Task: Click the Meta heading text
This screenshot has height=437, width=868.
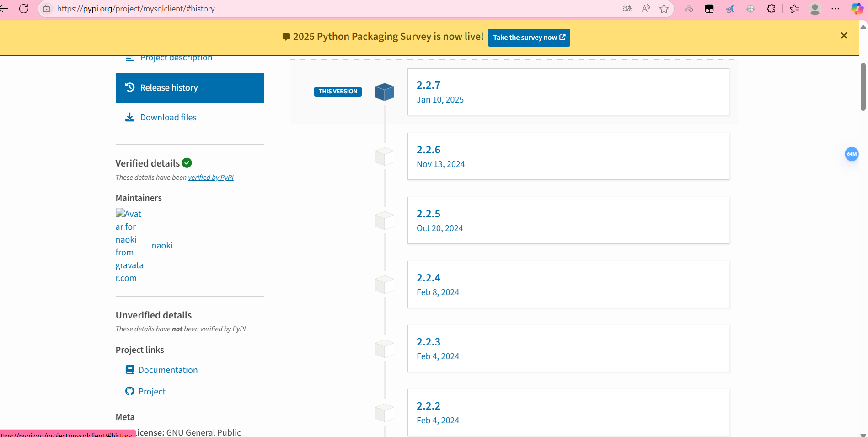Action: pyautogui.click(x=125, y=417)
